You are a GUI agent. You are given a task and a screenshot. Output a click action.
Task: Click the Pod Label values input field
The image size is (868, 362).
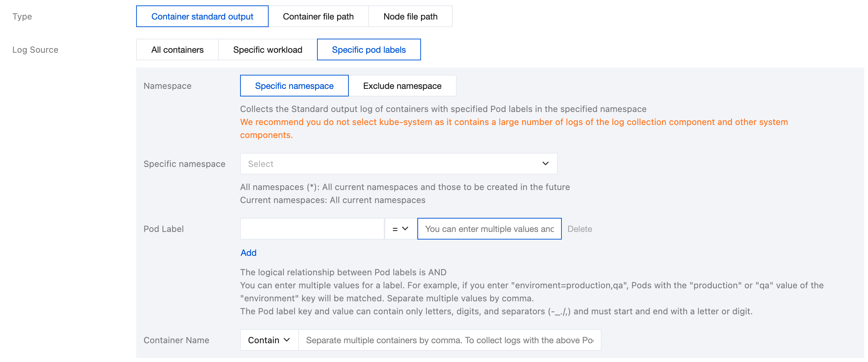489,229
